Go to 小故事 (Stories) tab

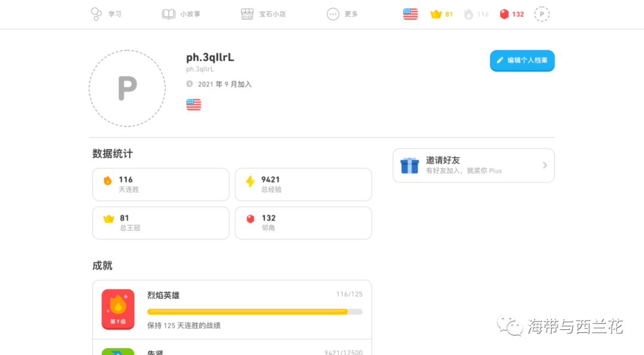(181, 14)
